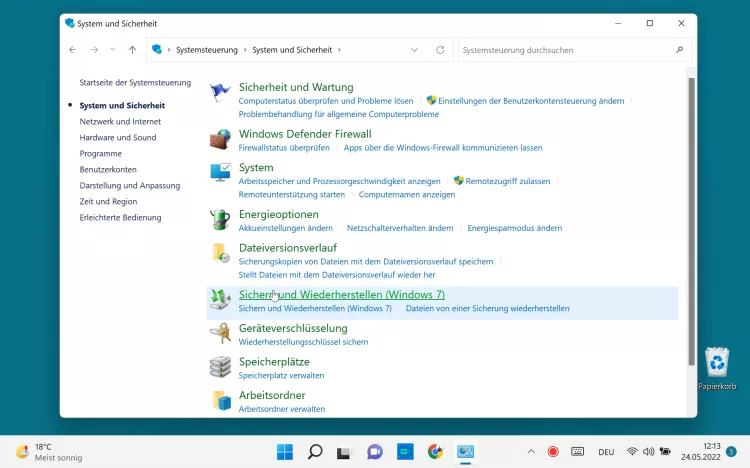Screen dimensions: 750x468
Task: Click the Geräteverschlüsselung keys icon
Action: pos(220,333)
